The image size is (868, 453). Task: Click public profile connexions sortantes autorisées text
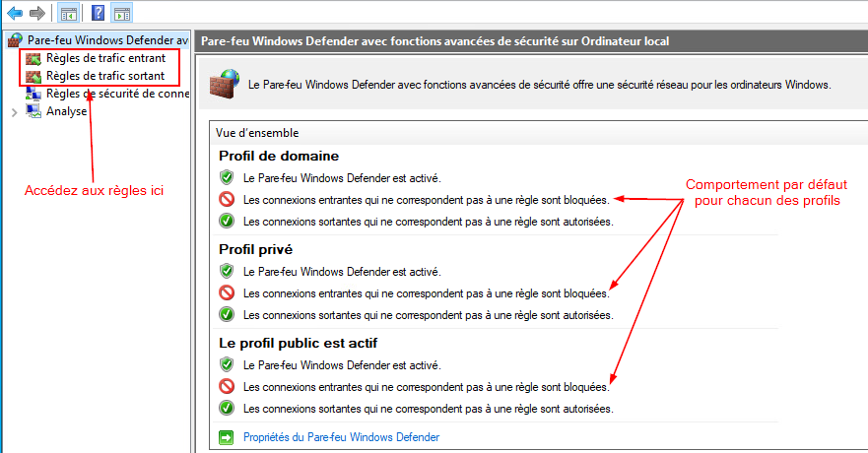pyautogui.click(x=429, y=410)
